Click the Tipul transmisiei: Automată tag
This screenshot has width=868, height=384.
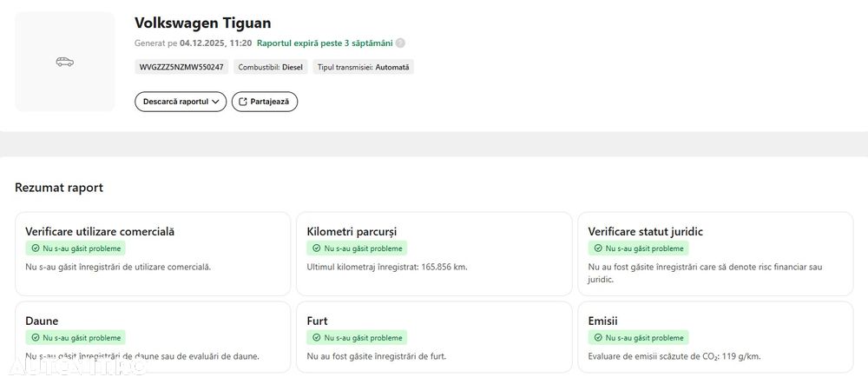point(363,67)
